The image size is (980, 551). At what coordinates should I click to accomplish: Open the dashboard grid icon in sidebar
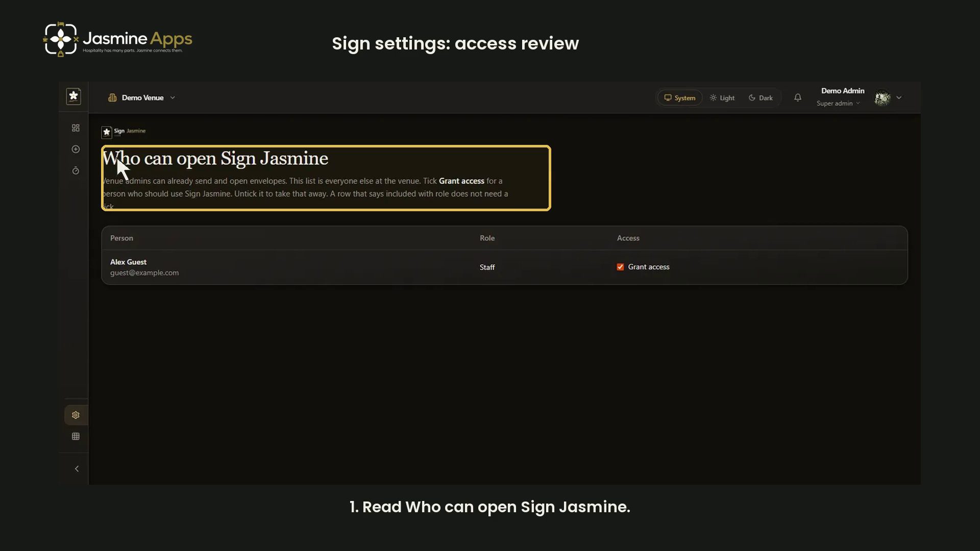coord(76,128)
